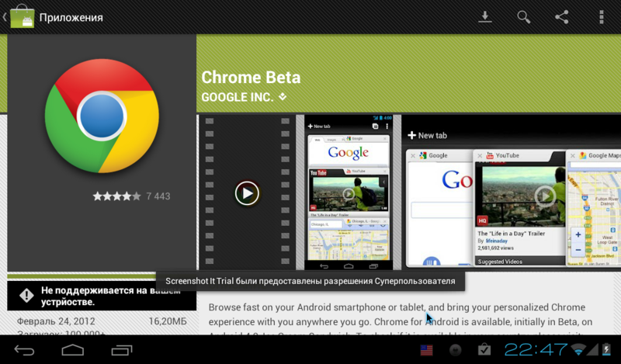
Task: Tap the 22:47 clock in the status bar
Action: pyautogui.click(x=536, y=350)
